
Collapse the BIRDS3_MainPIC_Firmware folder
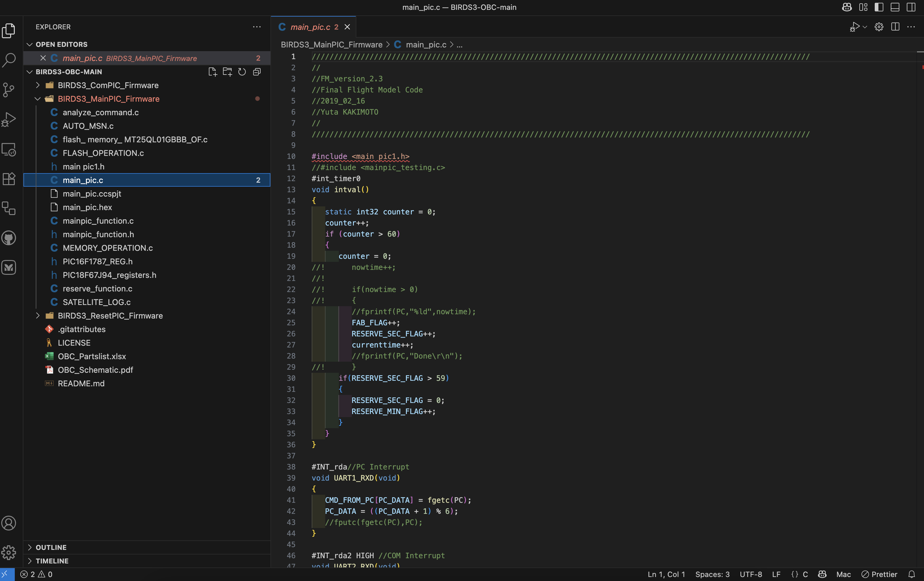(109, 99)
